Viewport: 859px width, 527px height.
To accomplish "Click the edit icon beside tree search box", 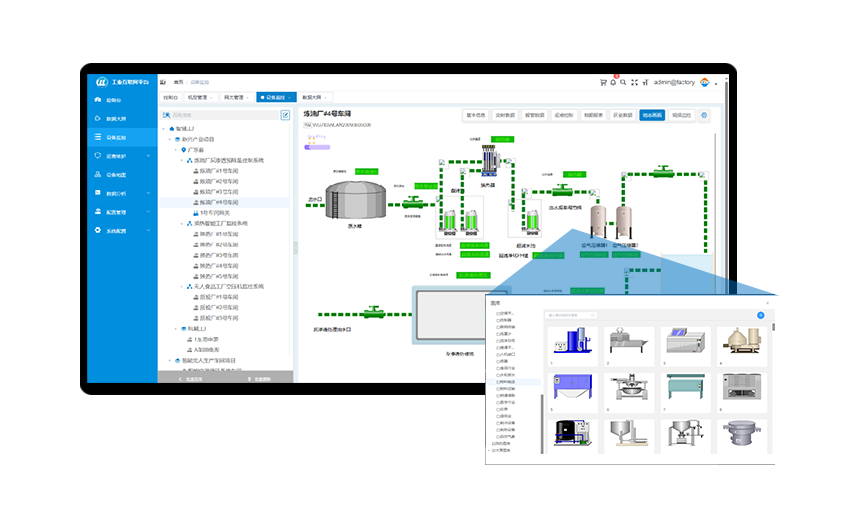I will click(285, 115).
